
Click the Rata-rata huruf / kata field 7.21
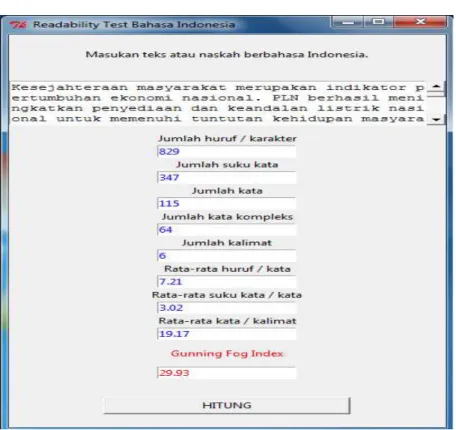[x=226, y=282]
